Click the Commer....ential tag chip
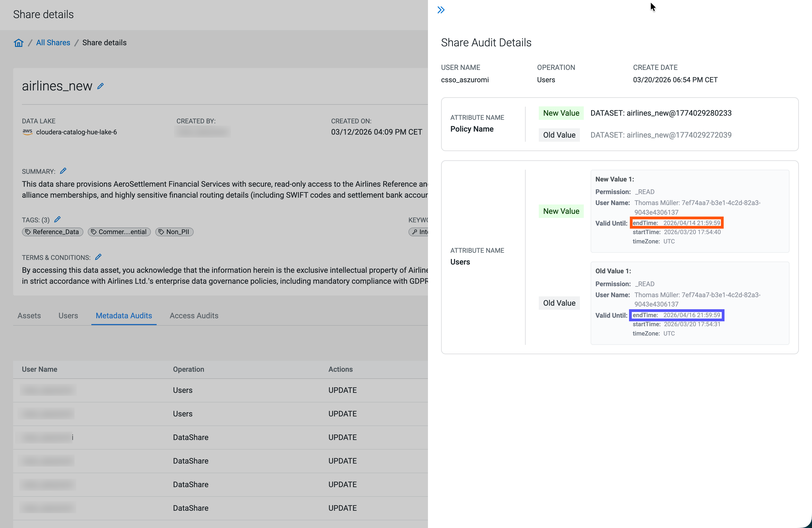Viewport: 812px width, 528px height. 119,232
